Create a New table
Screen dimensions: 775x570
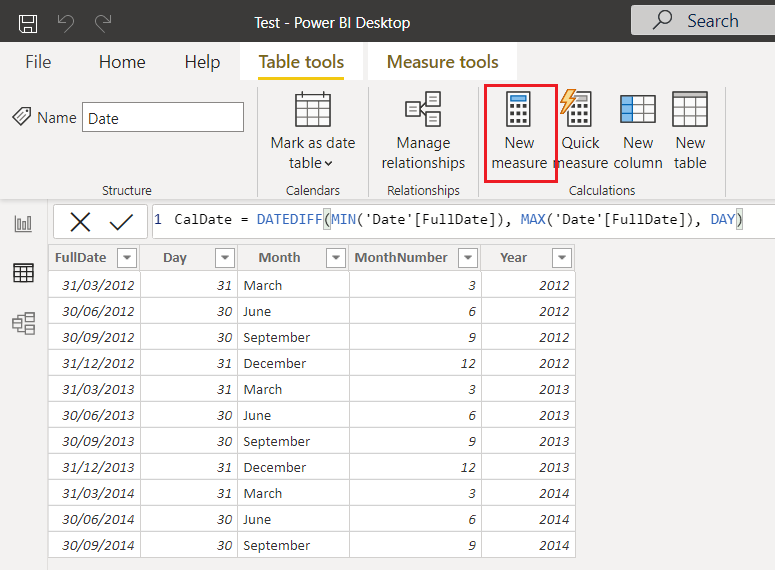point(690,133)
